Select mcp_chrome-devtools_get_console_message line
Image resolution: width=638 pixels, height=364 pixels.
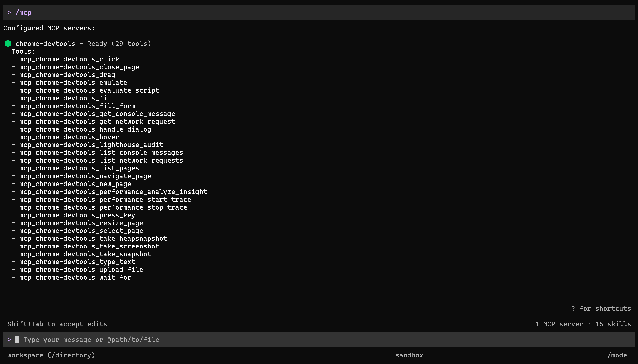click(x=97, y=114)
